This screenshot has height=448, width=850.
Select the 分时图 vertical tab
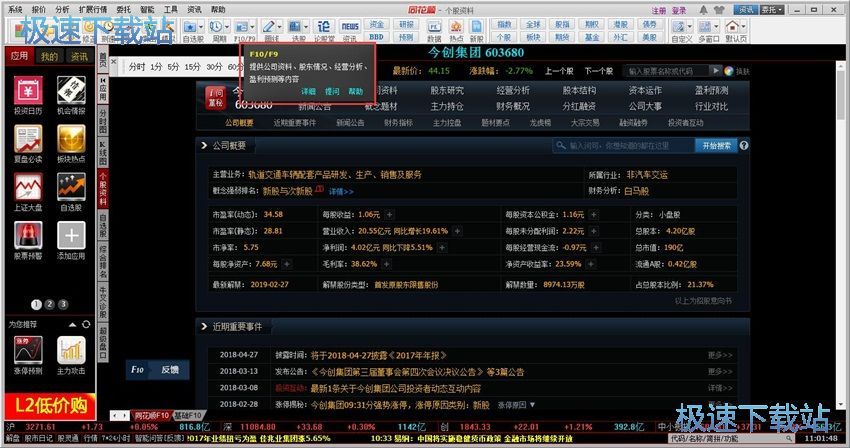point(103,120)
